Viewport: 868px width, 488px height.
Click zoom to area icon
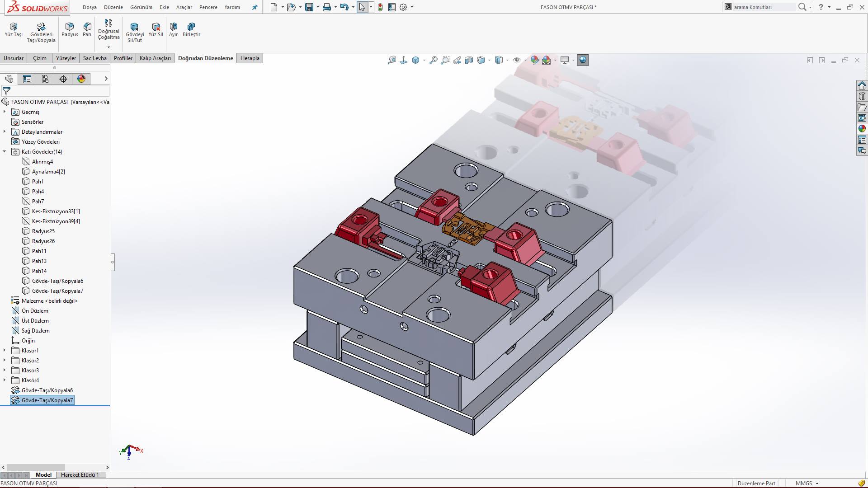click(x=445, y=60)
